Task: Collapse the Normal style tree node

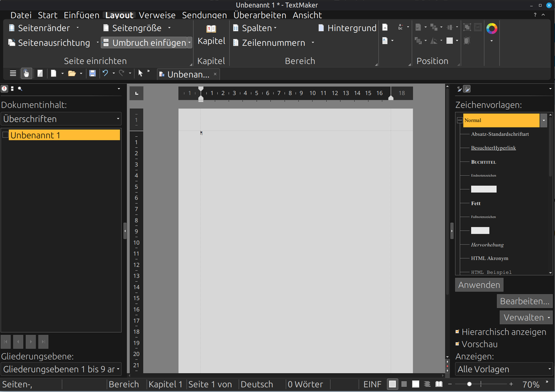Action: click(x=460, y=120)
